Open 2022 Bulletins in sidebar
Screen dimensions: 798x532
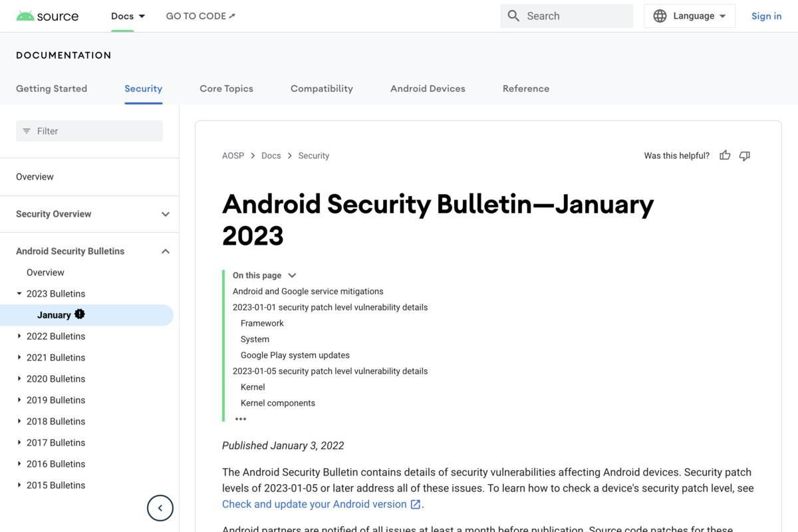[x=56, y=336]
